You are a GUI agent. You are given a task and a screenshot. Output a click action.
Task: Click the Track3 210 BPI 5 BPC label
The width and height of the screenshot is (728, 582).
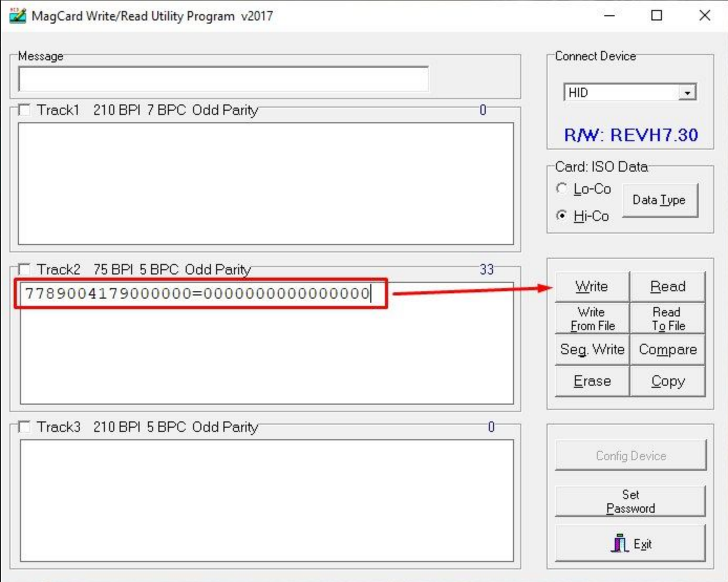[140, 427]
